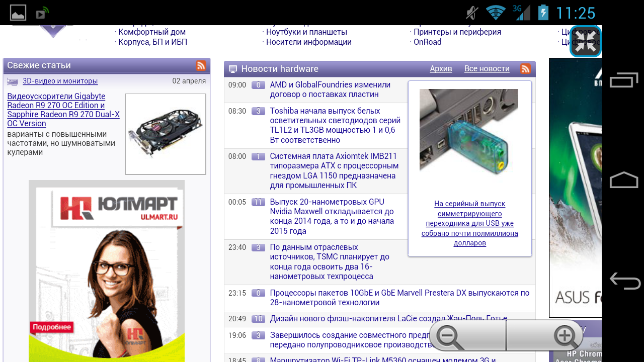Tap the muted sound status icon
This screenshot has height=362, width=644.
click(472, 13)
